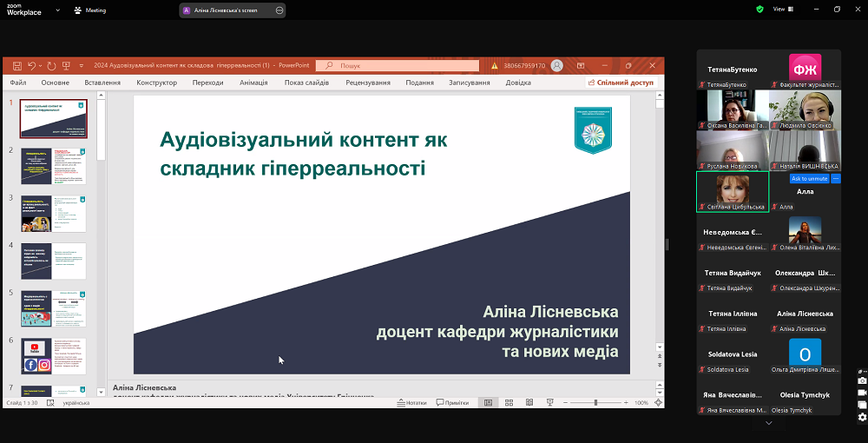Open the Zoom settings gear icon
The width and height of the screenshot is (868, 443).
861,418
